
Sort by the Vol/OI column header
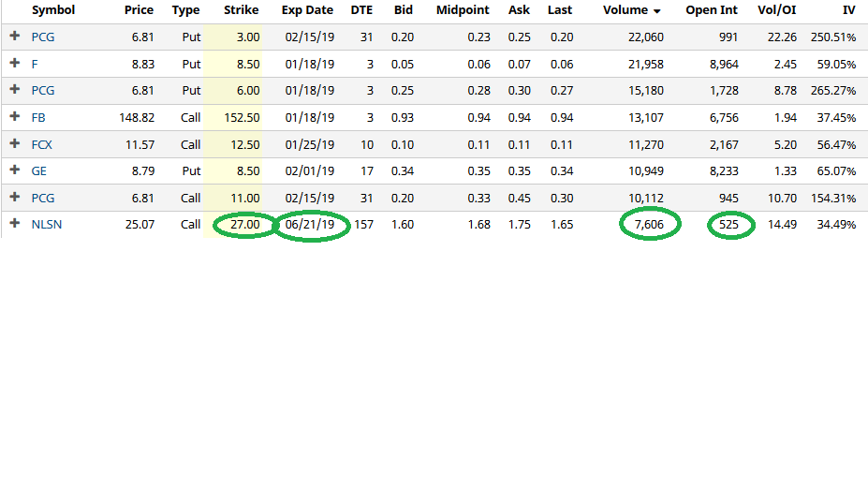pos(777,10)
